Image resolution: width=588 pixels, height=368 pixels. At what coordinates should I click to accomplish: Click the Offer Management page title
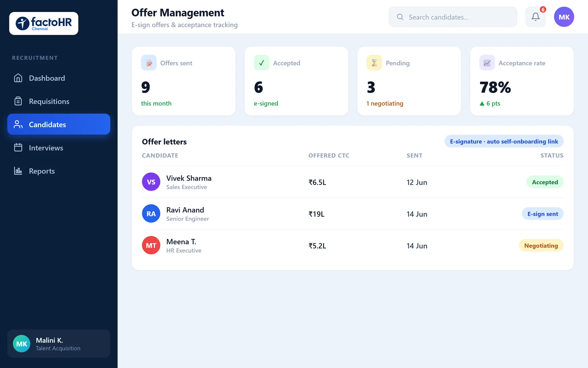coord(178,13)
